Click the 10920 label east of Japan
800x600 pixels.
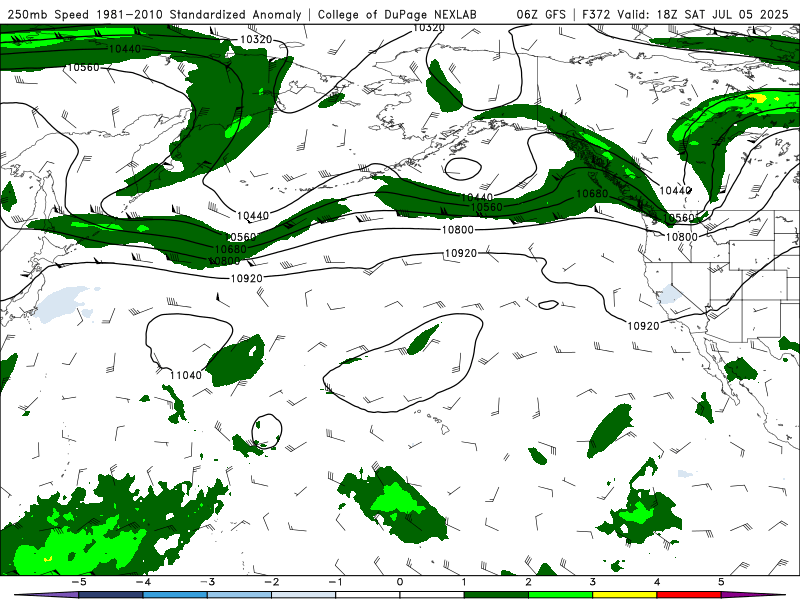pyautogui.click(x=247, y=278)
